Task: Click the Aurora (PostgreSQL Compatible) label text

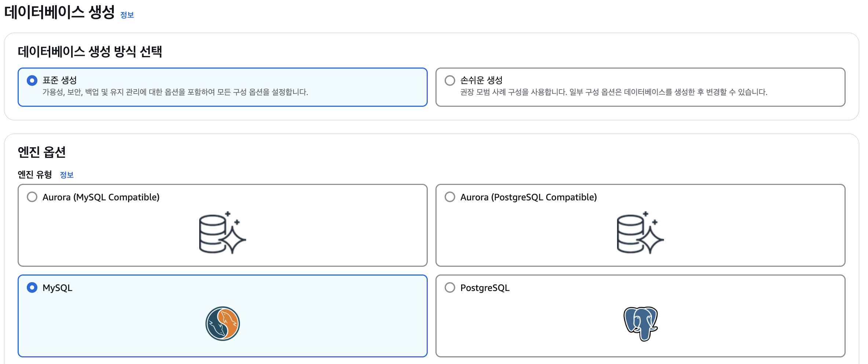Action: tap(529, 197)
